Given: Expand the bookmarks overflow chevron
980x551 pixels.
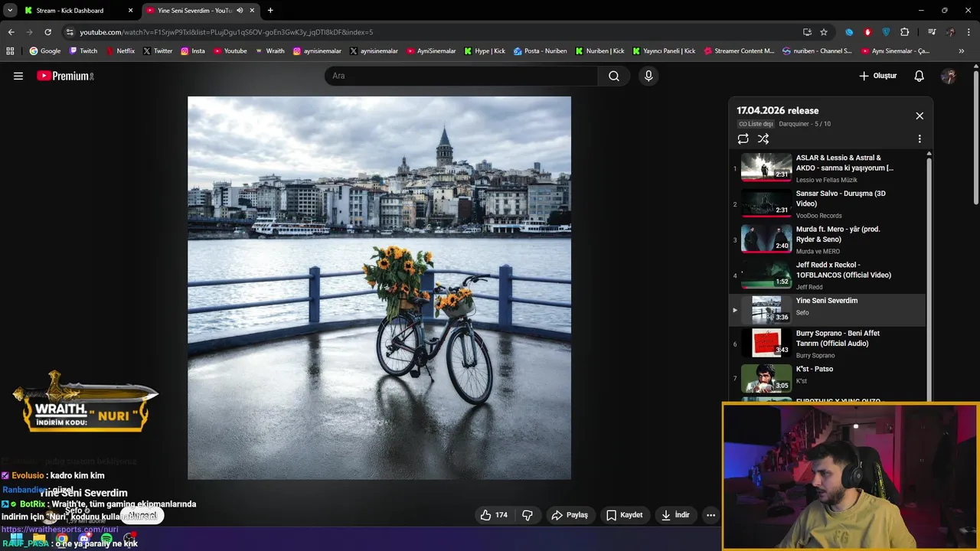Looking at the screenshot, I should tap(962, 51).
